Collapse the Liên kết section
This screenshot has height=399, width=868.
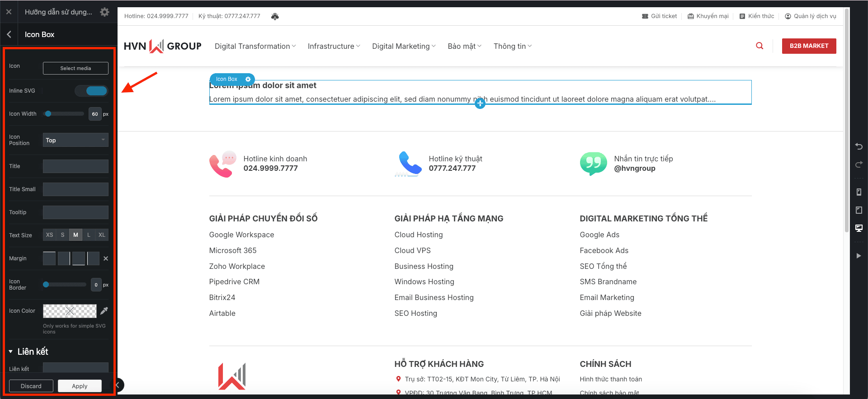(x=11, y=352)
